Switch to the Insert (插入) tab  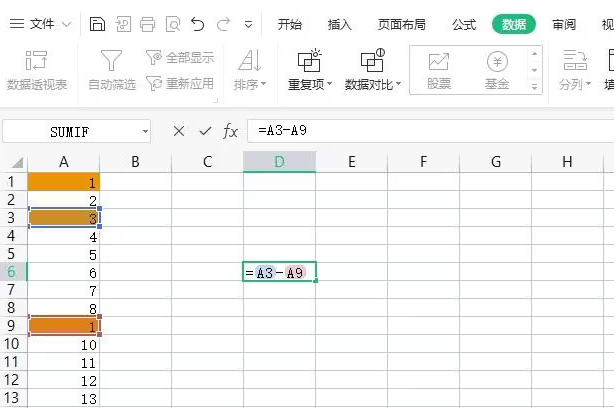click(340, 24)
